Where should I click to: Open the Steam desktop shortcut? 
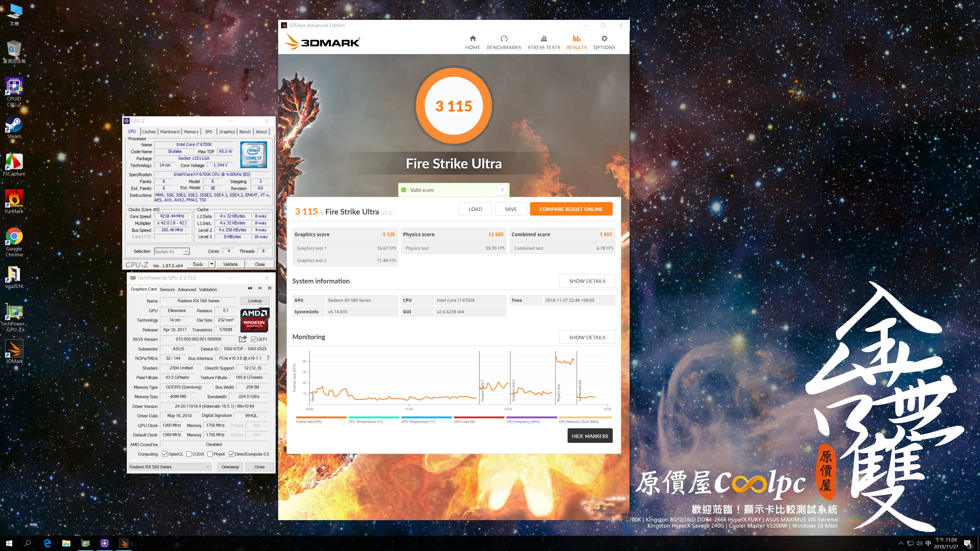tap(14, 127)
